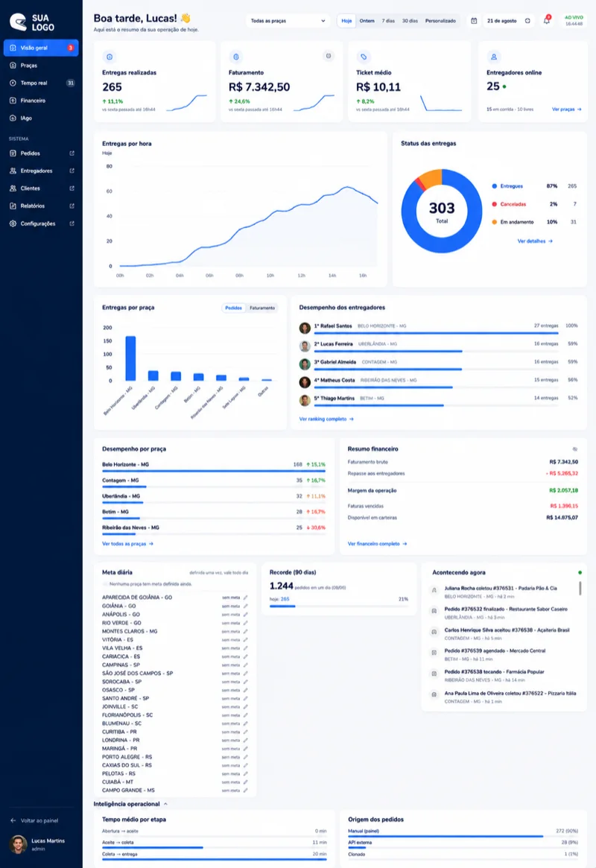
Task: Follow the Ver praças link
Action: [x=567, y=110]
